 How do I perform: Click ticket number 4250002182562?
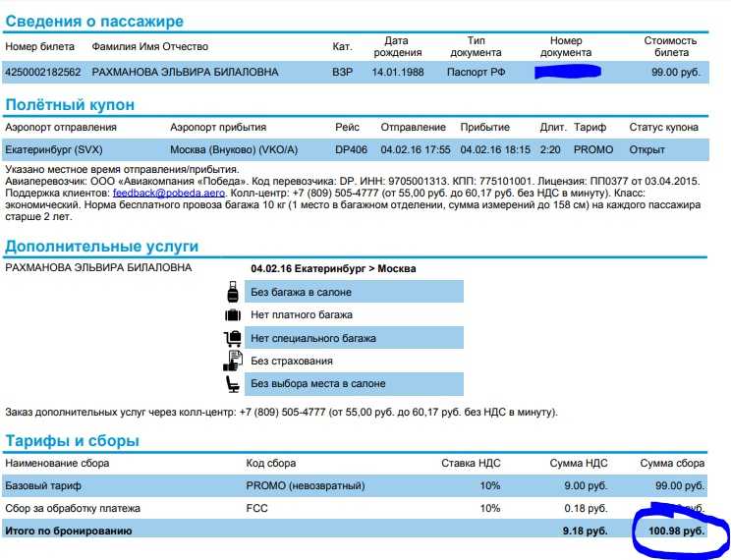(x=43, y=73)
